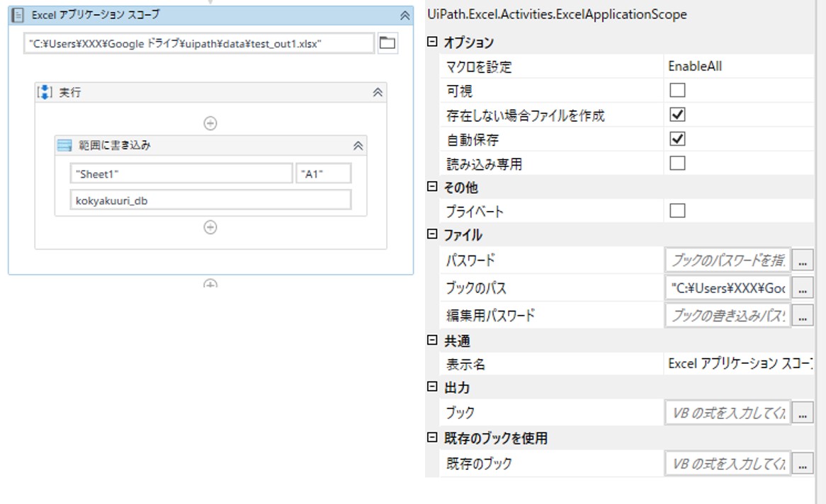Click the kokyakuuri_db data table field
Viewport: 826px width, 504px height.
click(x=210, y=200)
